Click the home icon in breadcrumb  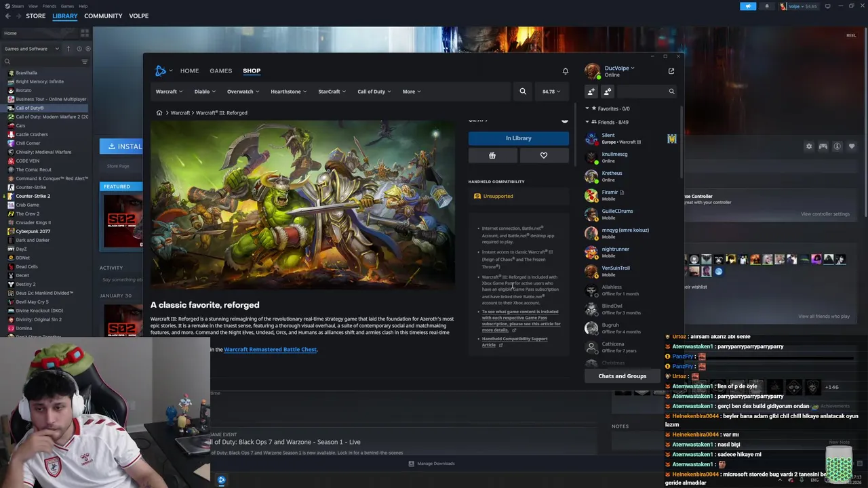(x=159, y=113)
